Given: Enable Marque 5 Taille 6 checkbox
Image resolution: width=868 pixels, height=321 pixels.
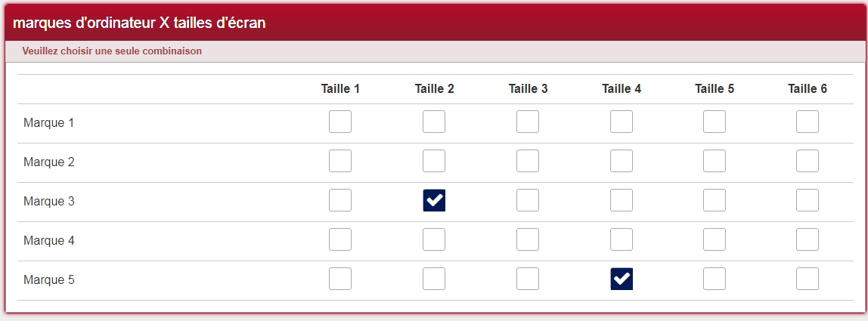Looking at the screenshot, I should click(808, 279).
